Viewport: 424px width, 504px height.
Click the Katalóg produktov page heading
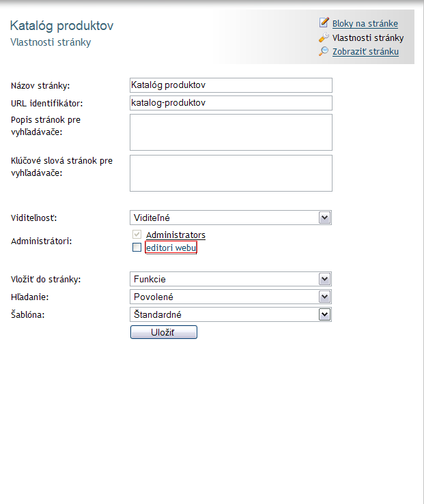tap(61, 26)
